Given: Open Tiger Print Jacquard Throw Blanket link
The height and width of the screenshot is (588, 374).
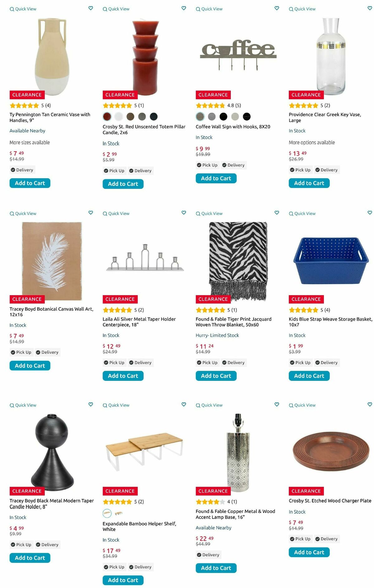Looking at the screenshot, I should tap(233, 322).
